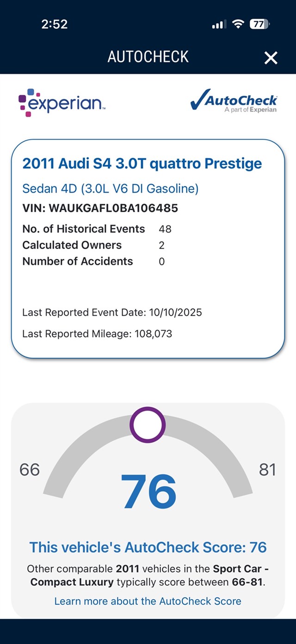Tap the Sedan 4D engine description
This screenshot has height=644, width=296.
point(111,189)
